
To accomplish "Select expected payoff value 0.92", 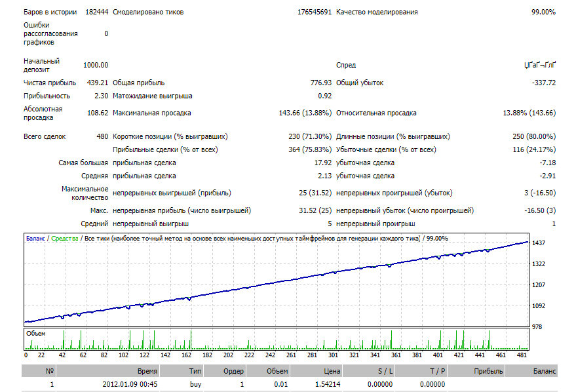I will click(x=325, y=96).
